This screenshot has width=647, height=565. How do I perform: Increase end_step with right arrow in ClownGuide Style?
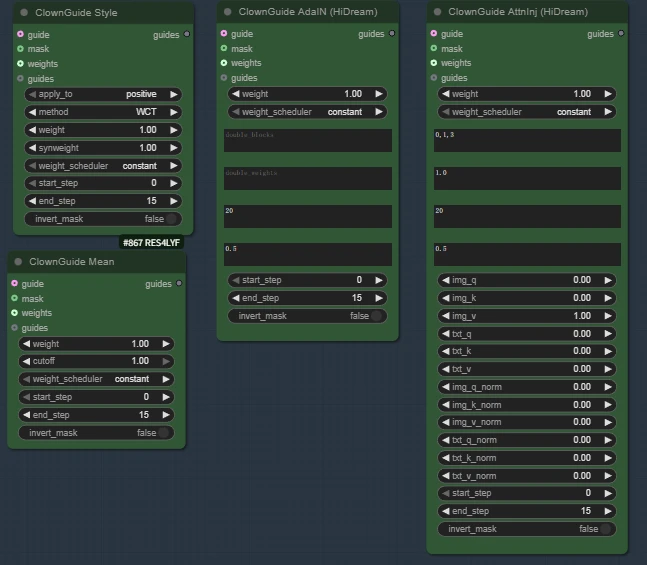pyautogui.click(x=174, y=201)
